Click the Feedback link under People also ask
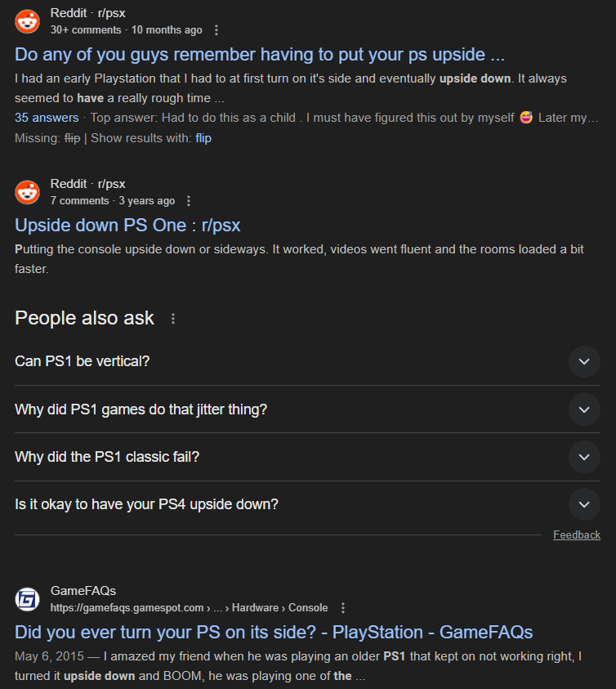Image resolution: width=616 pixels, height=689 pixels. click(577, 535)
